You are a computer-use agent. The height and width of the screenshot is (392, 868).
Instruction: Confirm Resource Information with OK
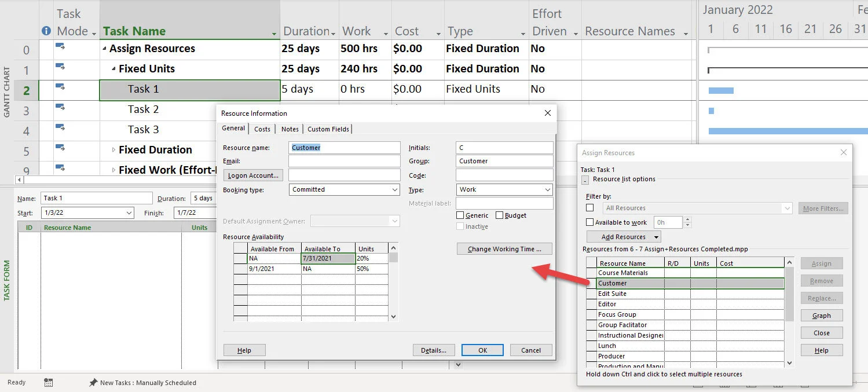click(x=482, y=350)
